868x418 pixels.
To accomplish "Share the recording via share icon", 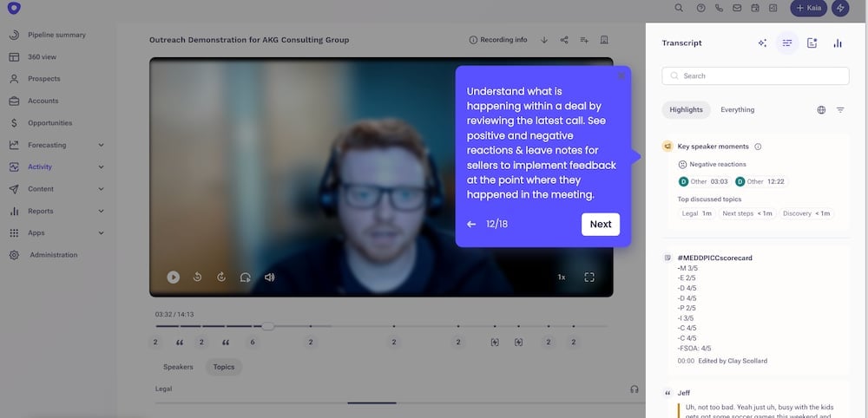I will point(564,40).
